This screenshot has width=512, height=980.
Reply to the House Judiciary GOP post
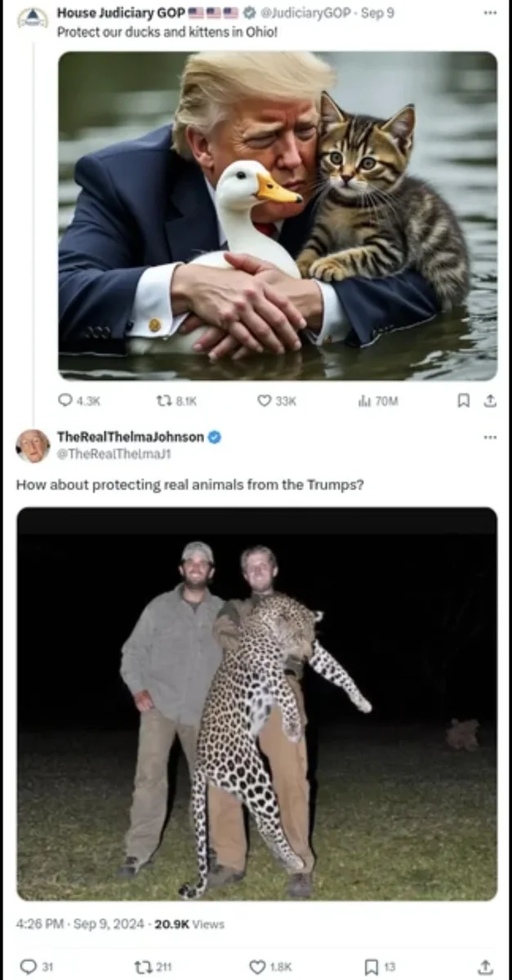(x=66, y=400)
